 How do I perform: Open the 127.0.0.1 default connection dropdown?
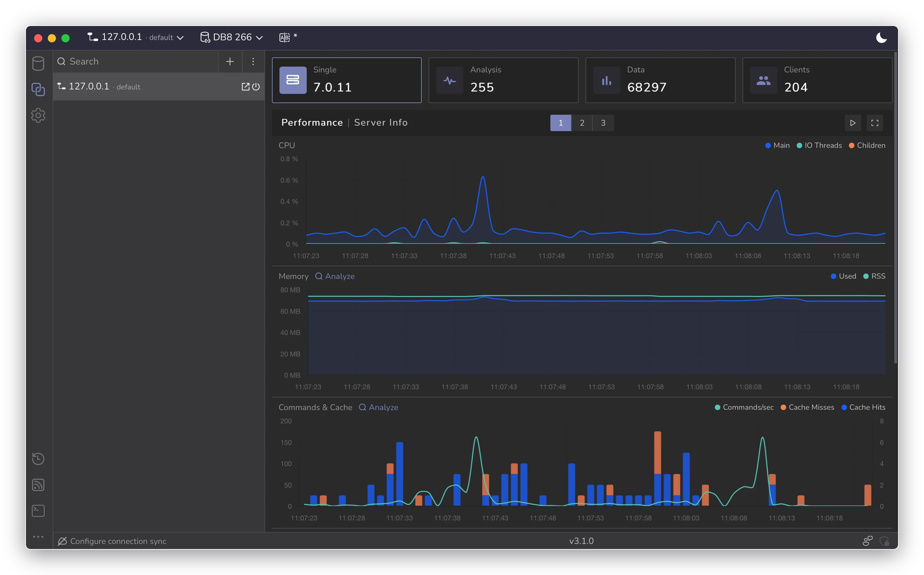point(136,37)
